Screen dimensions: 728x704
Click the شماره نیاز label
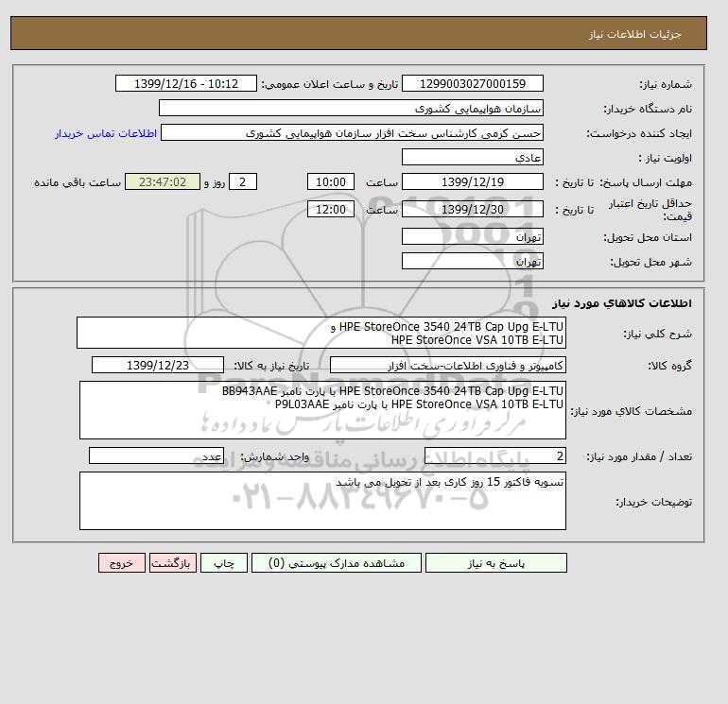[666, 84]
